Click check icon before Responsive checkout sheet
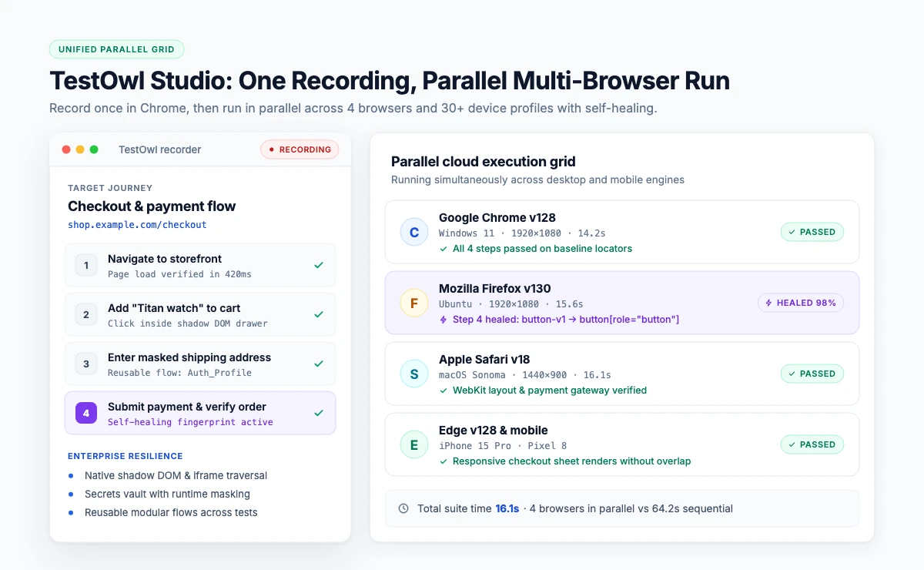The height and width of the screenshot is (570, 924). [x=443, y=461]
